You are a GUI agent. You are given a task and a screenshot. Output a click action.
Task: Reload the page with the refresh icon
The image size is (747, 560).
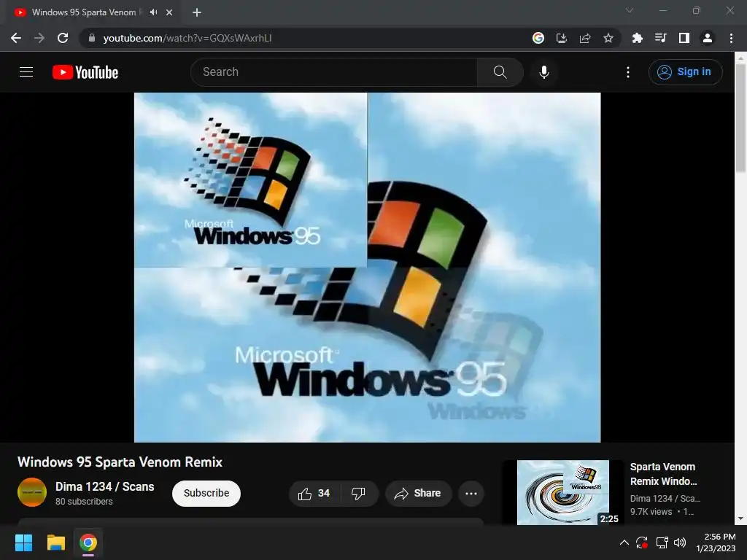[63, 38]
